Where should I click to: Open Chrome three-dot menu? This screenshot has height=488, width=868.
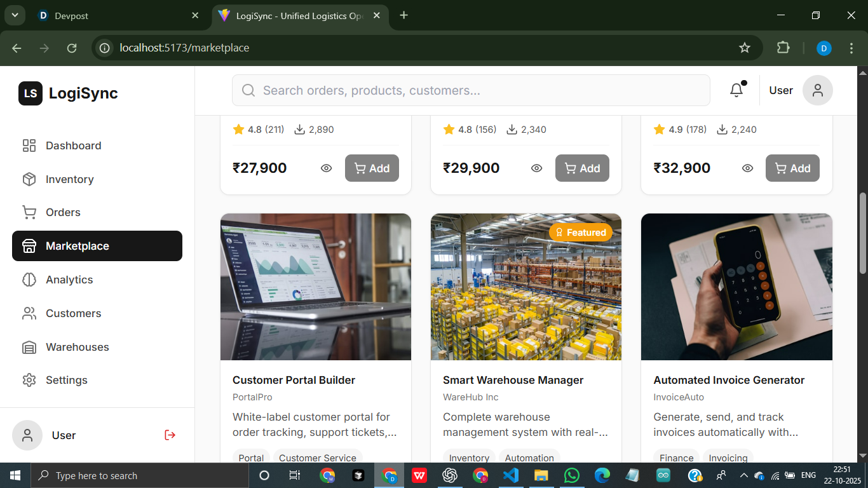pos(851,48)
